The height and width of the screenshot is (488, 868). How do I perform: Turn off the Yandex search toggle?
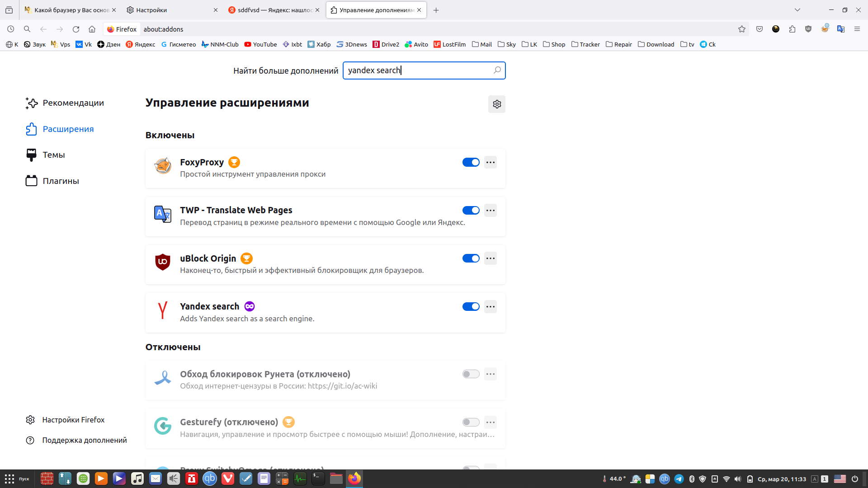click(x=471, y=307)
